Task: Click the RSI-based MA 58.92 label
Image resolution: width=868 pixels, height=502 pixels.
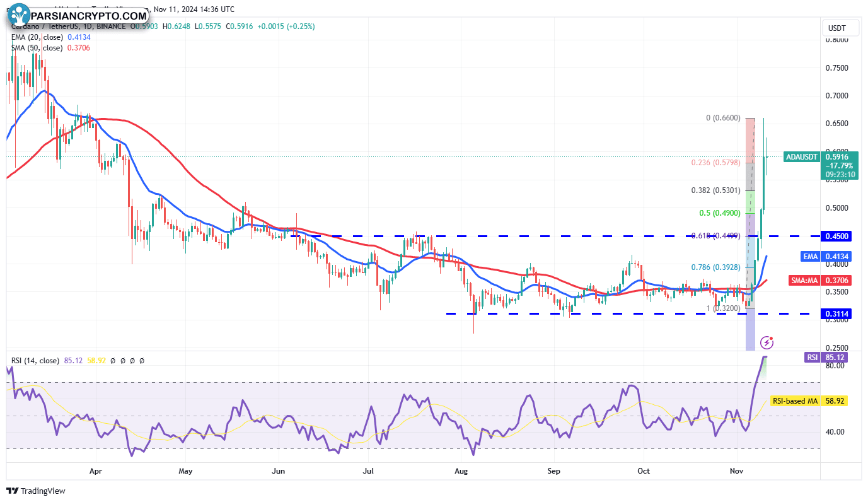Action: coord(807,400)
